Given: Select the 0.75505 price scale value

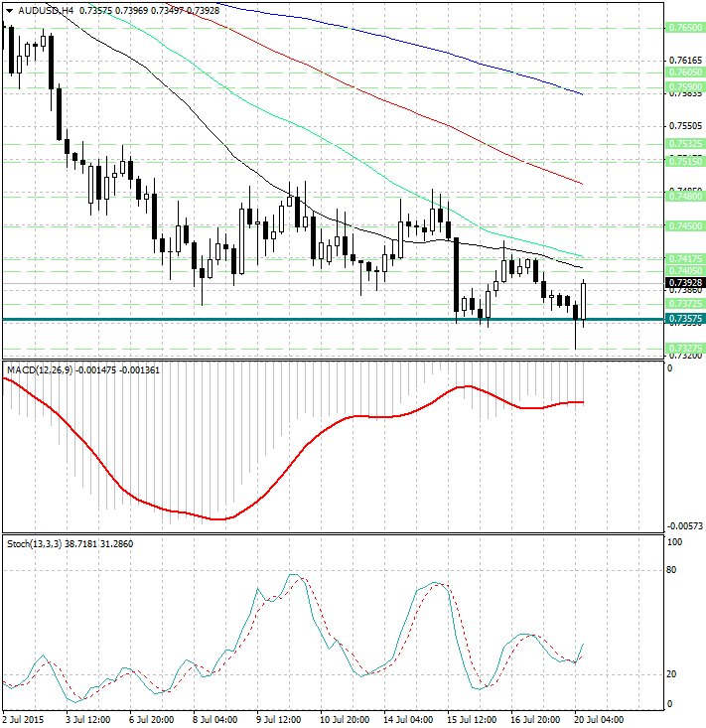Looking at the screenshot, I should pos(685,126).
